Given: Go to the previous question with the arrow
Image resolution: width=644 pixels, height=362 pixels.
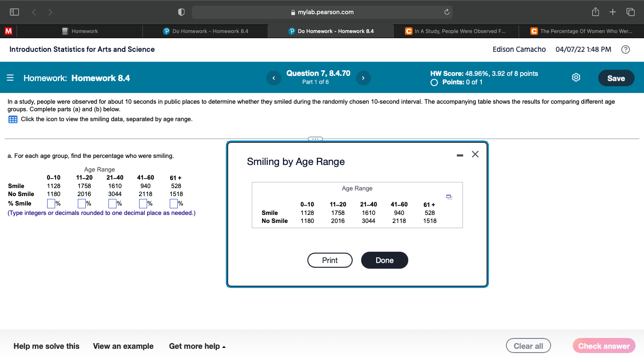Looking at the screenshot, I should point(274,78).
